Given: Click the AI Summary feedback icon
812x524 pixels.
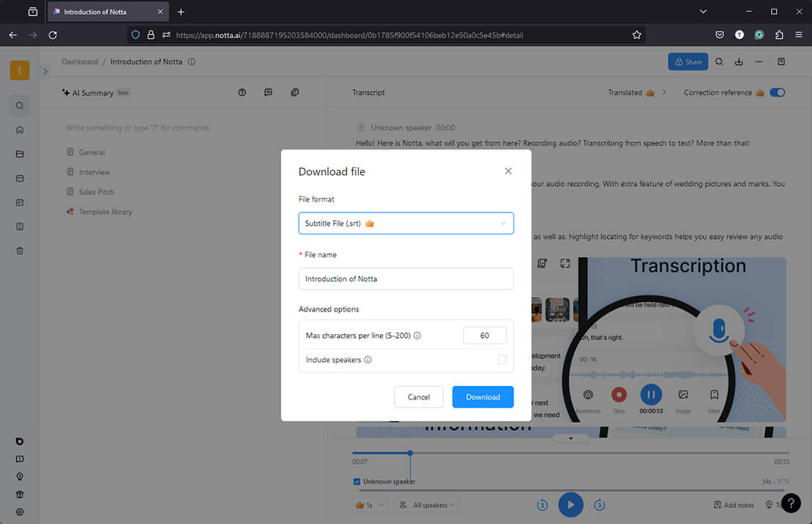Looking at the screenshot, I should tap(268, 93).
